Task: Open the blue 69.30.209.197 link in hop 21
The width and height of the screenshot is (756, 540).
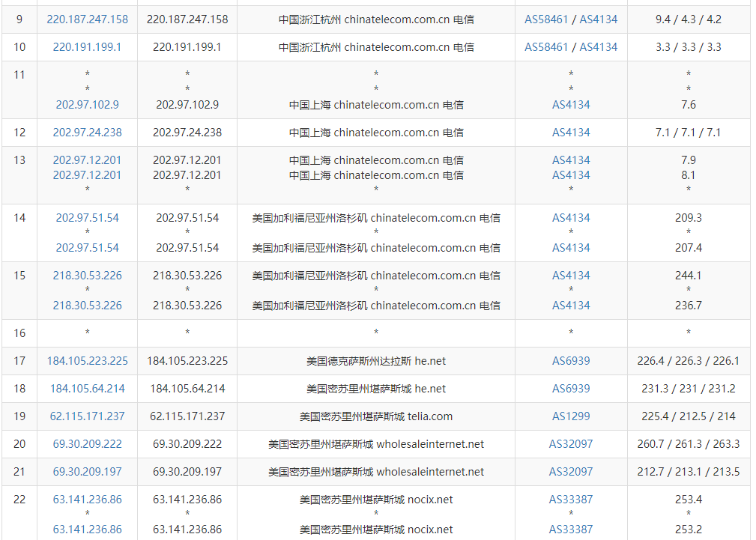Action: [87, 472]
